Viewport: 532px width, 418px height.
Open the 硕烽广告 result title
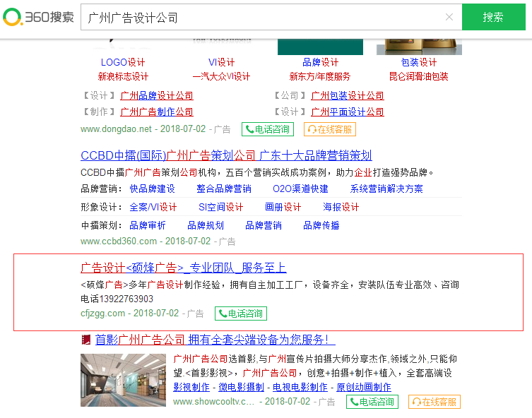184,268
